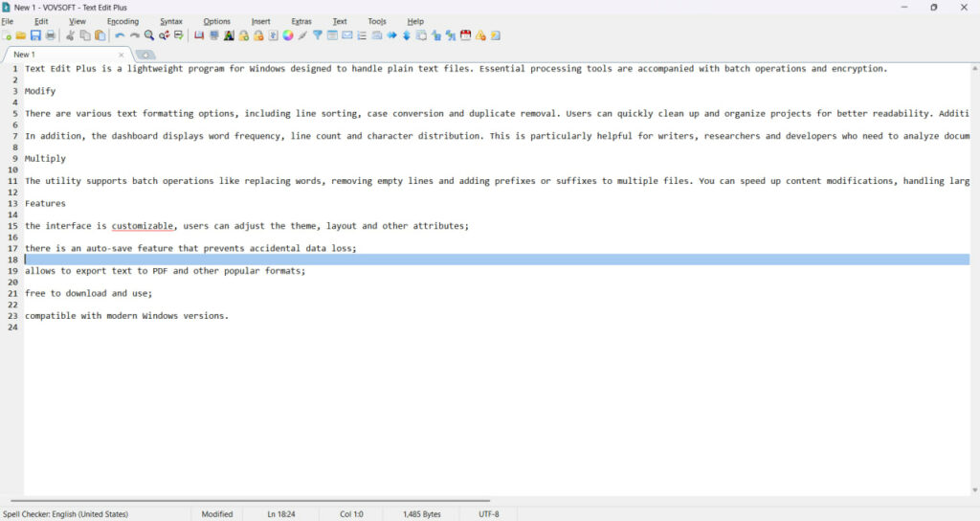
Task: Click the vertical scrollbar up arrow
Action: (x=975, y=68)
